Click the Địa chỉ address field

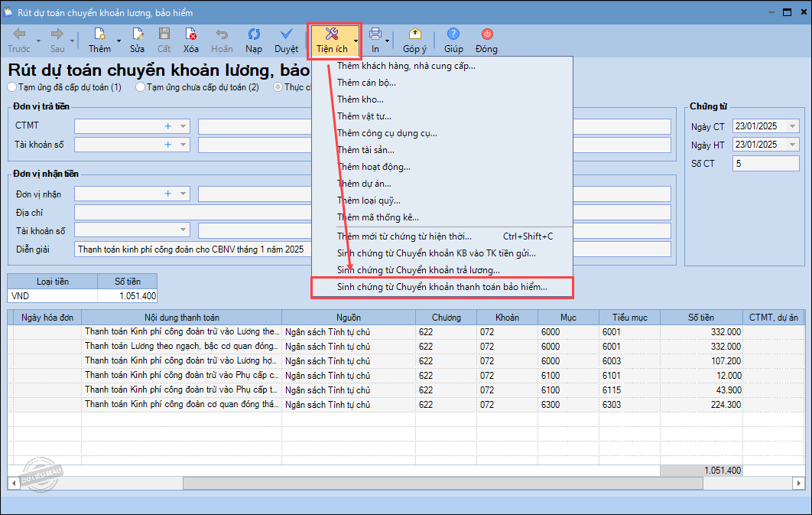[x=193, y=213]
